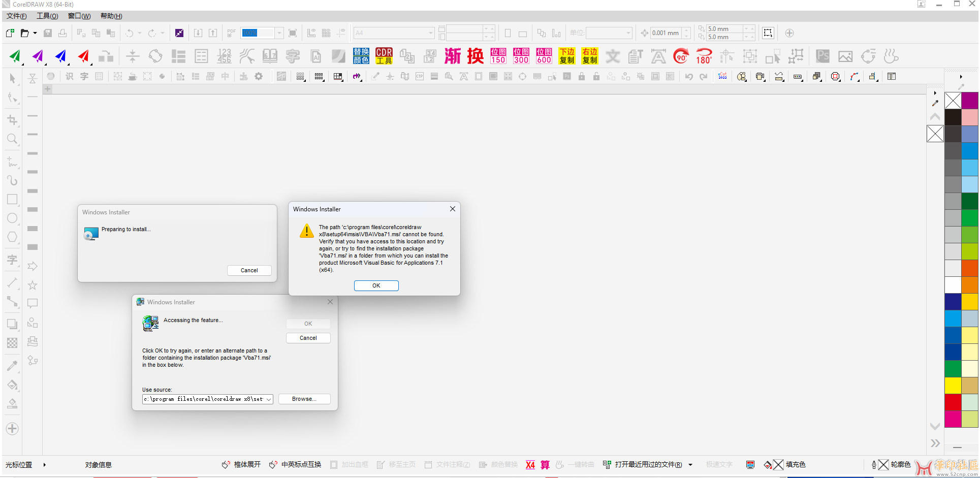980x478 pixels.
Task: Select the Rectangle tool
Action: (12, 199)
